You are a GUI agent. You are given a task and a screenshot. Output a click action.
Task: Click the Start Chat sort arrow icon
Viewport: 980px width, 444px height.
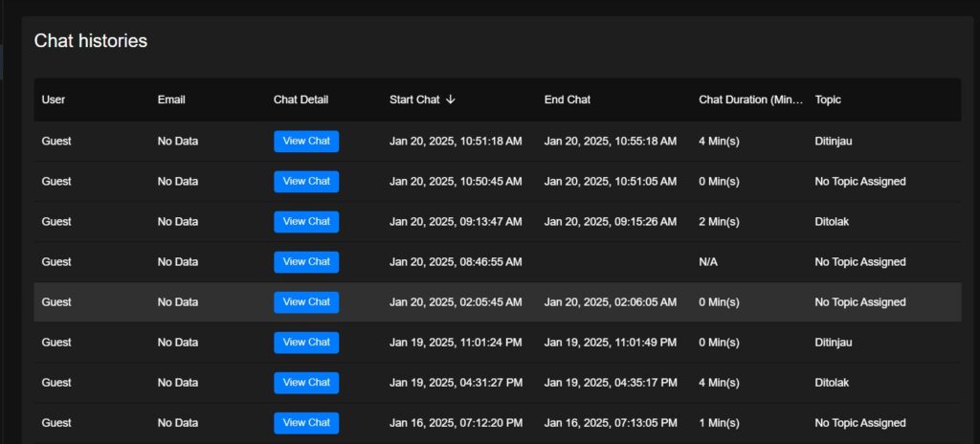451,100
